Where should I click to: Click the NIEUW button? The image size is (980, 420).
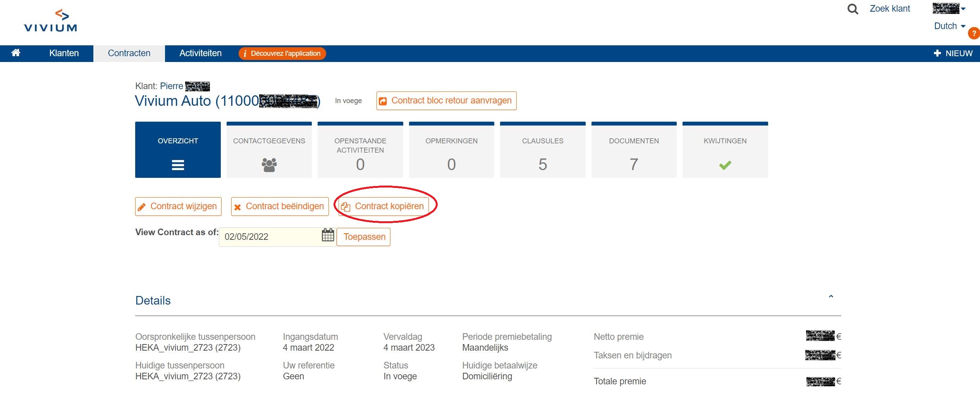coord(953,53)
